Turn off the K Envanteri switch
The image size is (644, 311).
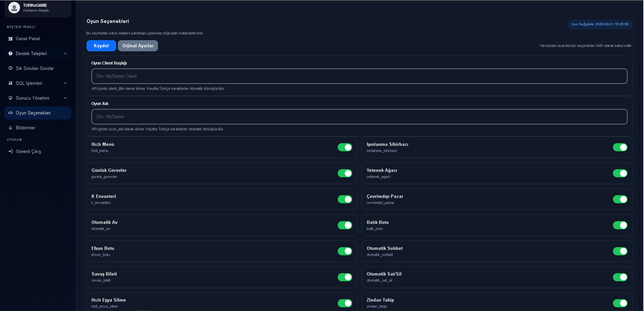345,199
